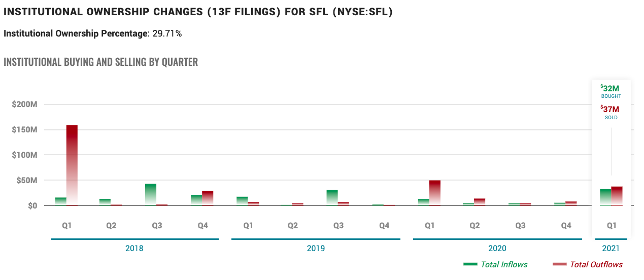Click the red Q4 2020 outflows bar
This screenshot has width=644, height=280.
coord(571,203)
